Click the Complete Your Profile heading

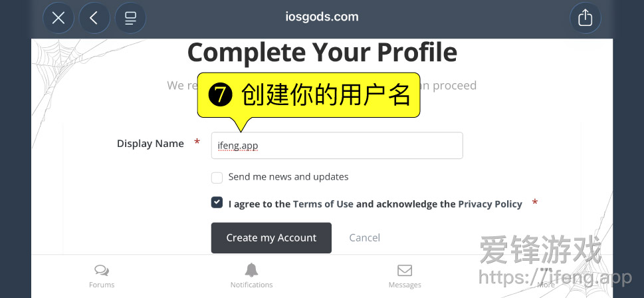pos(322,53)
